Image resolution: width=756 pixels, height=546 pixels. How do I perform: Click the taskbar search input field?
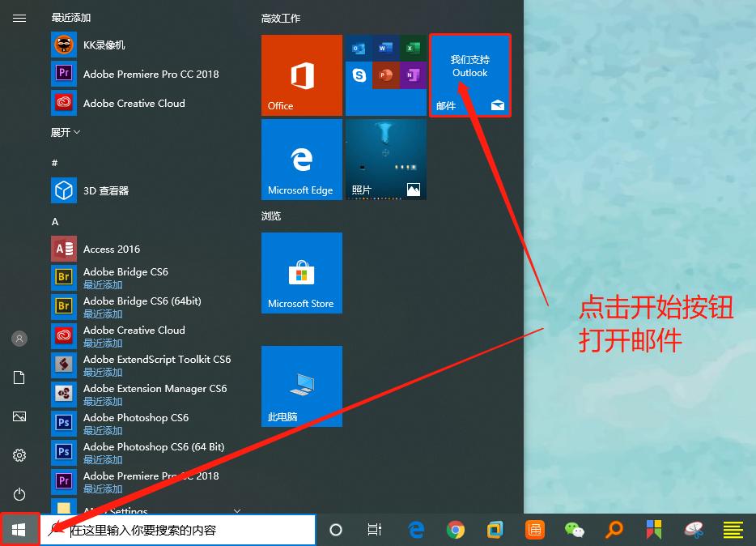(178, 529)
